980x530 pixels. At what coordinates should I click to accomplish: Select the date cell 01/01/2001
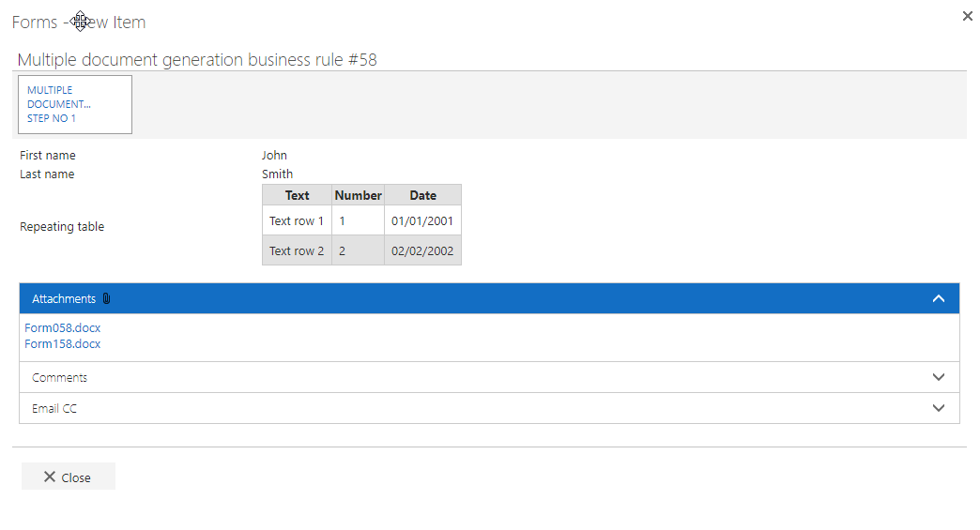pyautogui.click(x=422, y=221)
